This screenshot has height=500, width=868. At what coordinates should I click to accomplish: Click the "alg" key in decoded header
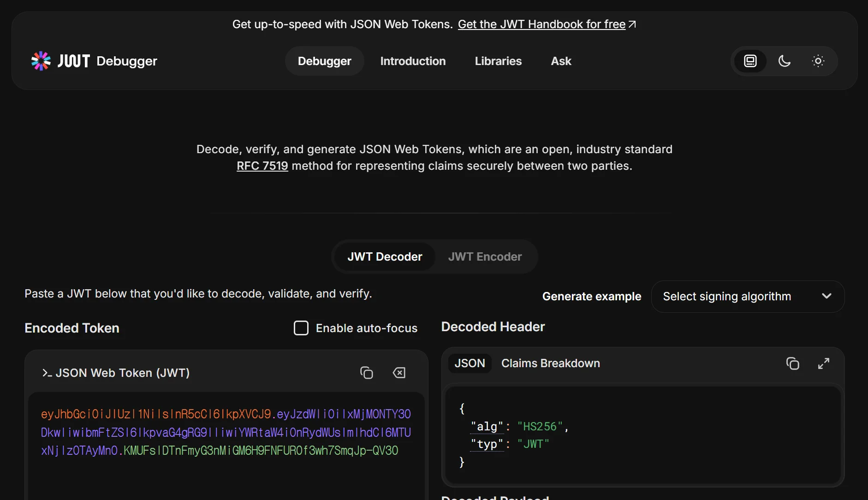pos(487,427)
